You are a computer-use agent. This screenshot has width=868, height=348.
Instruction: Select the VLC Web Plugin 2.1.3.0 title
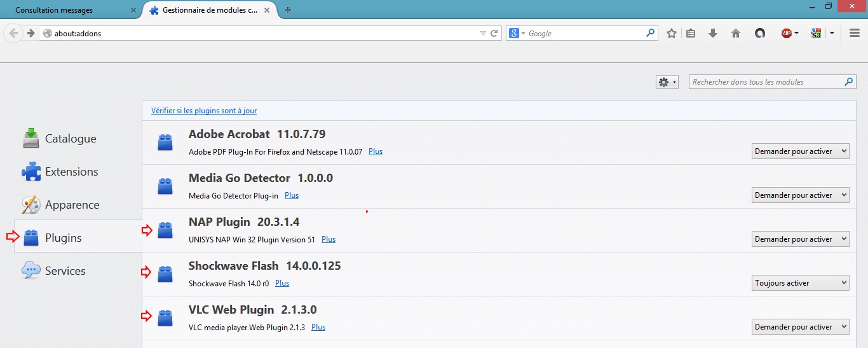[253, 310]
